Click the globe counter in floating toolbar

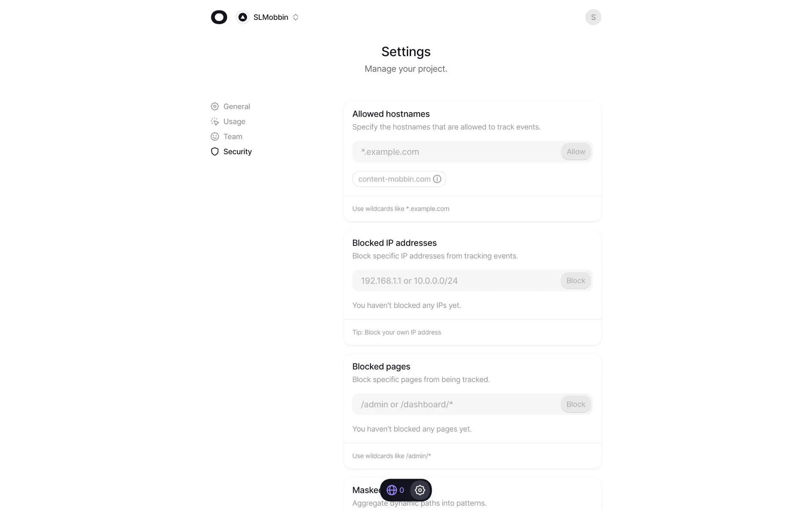(395, 490)
